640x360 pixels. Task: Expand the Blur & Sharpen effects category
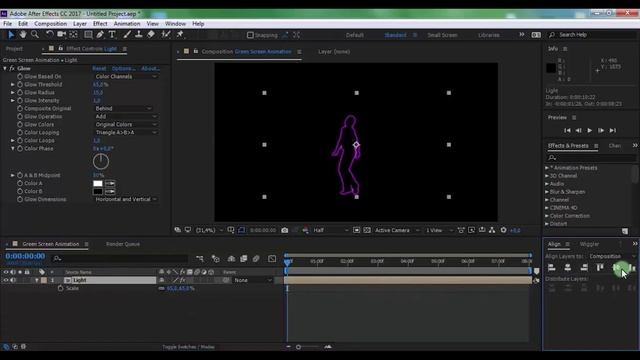point(547,192)
